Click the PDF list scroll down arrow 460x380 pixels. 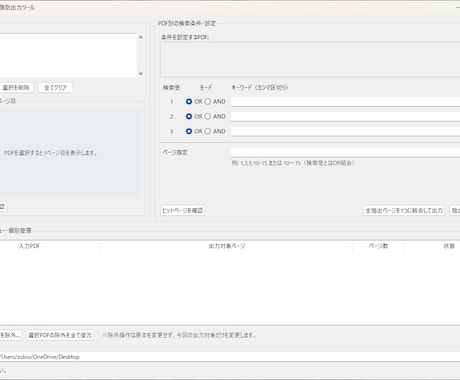[141, 74]
